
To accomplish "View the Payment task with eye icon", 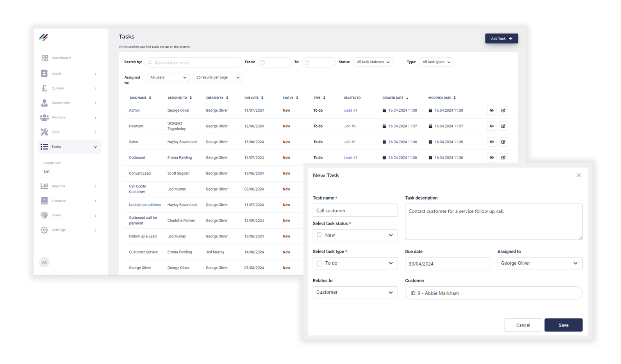I will [491, 126].
